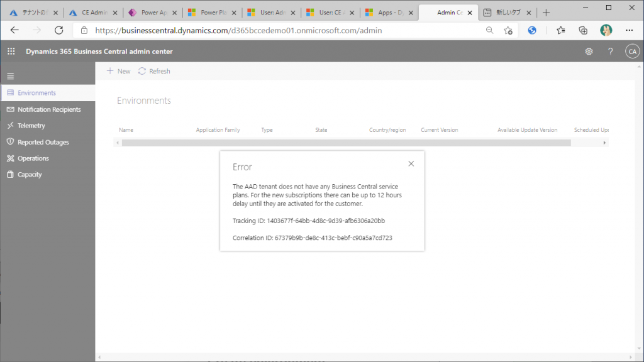Open the browser zoom indicator icon
The image size is (644, 362).
pyautogui.click(x=489, y=30)
